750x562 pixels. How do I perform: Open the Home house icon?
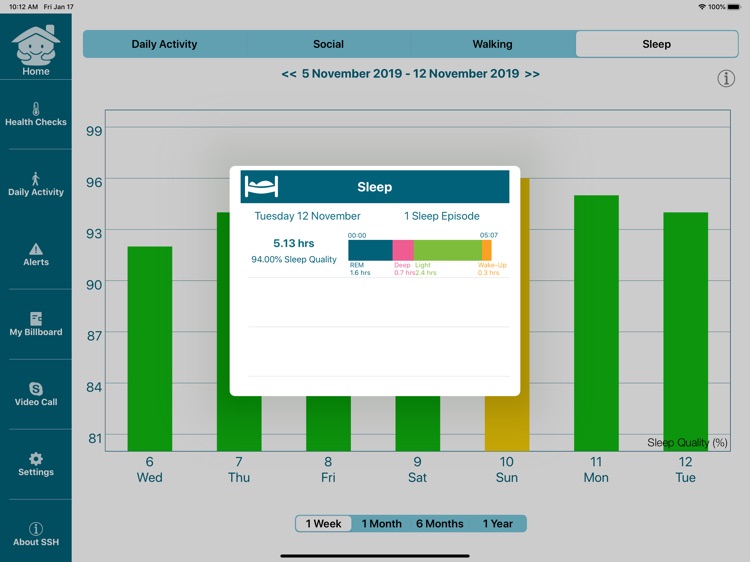(x=36, y=47)
